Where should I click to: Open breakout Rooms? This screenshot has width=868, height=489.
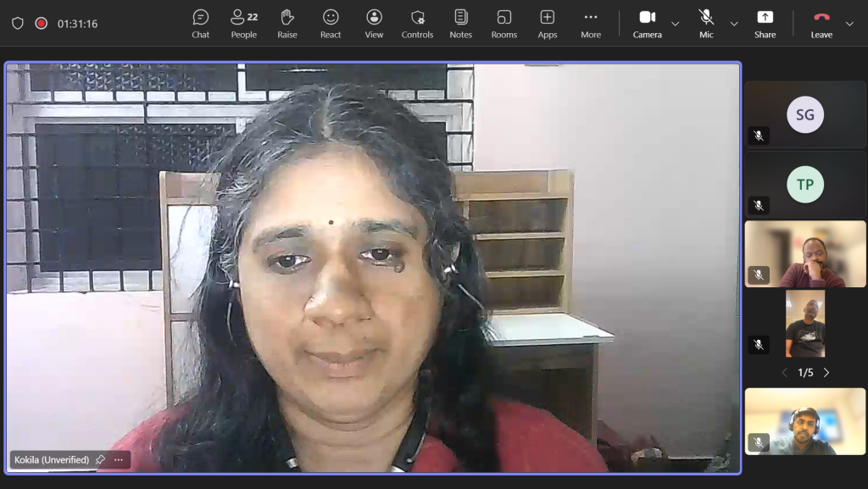(504, 24)
